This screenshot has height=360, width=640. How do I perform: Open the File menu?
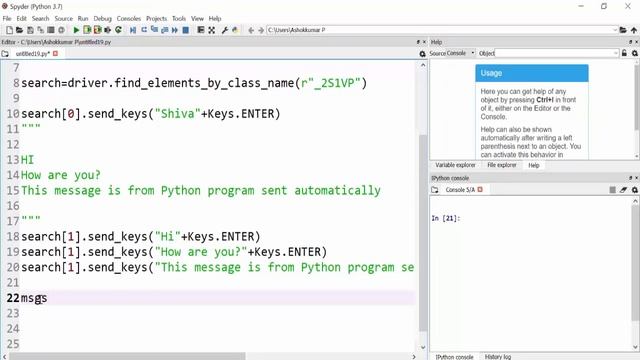7,19
